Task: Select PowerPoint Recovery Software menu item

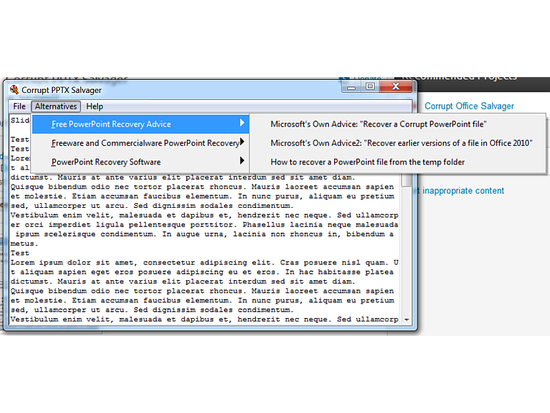Action: click(141, 162)
